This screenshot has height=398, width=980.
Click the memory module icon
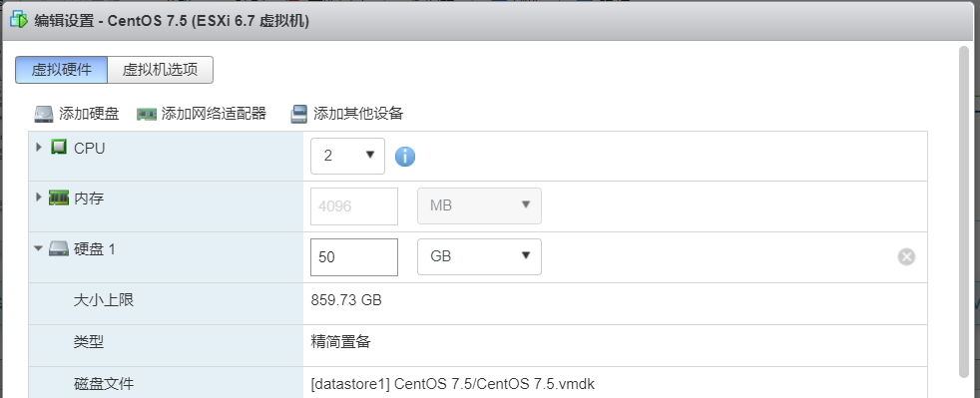point(59,199)
